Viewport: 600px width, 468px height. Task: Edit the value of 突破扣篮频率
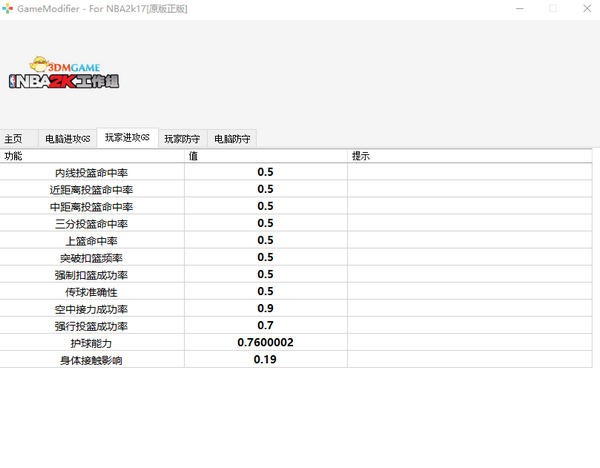(266, 257)
